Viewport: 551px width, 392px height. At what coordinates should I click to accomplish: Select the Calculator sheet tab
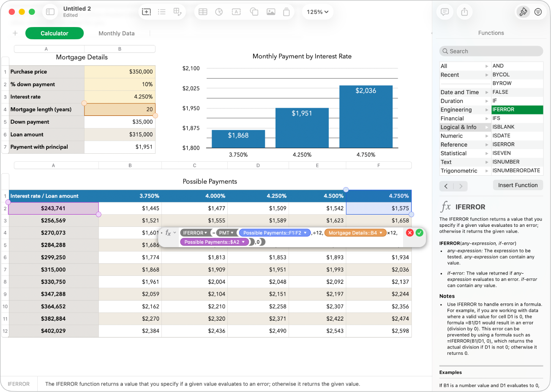(x=54, y=33)
